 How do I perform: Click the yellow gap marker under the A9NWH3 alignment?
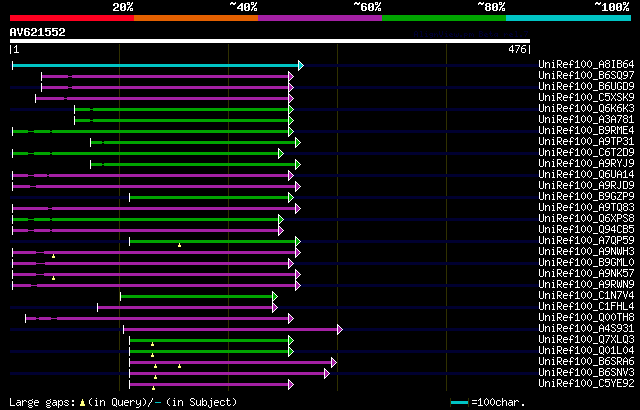(x=53, y=256)
